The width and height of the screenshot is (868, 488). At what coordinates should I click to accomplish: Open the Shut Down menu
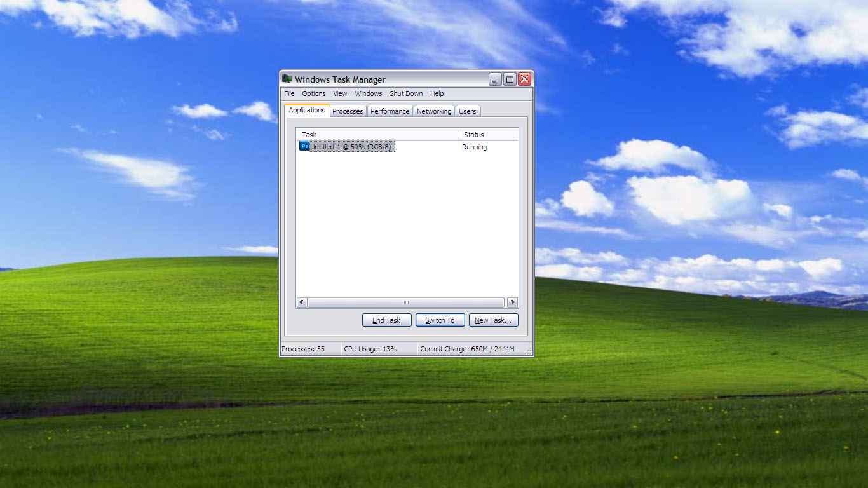pyautogui.click(x=405, y=93)
